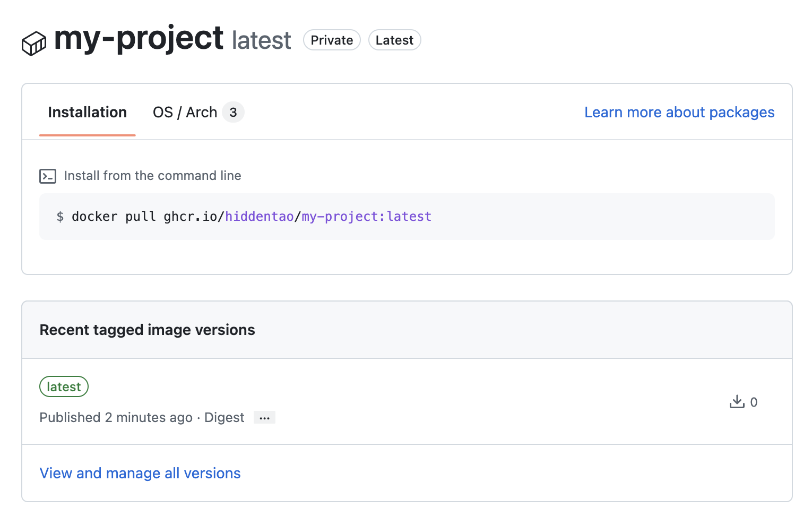Switch to the Installation tab

(87, 113)
